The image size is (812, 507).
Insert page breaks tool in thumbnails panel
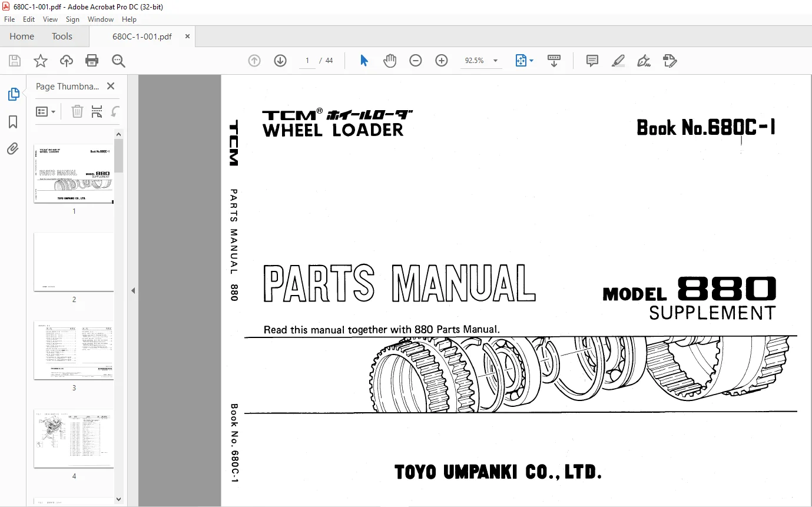(x=97, y=111)
